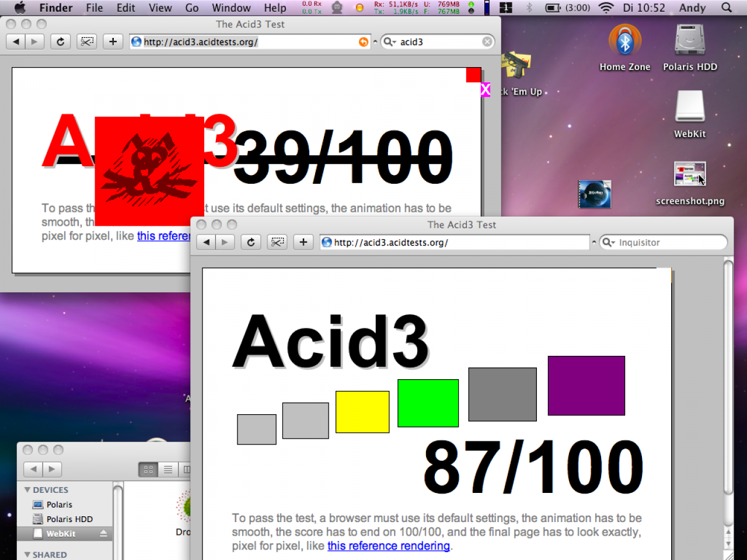Go back in front Acid3 browser window
Image resolution: width=747 pixels, height=560 pixels.
click(206, 242)
